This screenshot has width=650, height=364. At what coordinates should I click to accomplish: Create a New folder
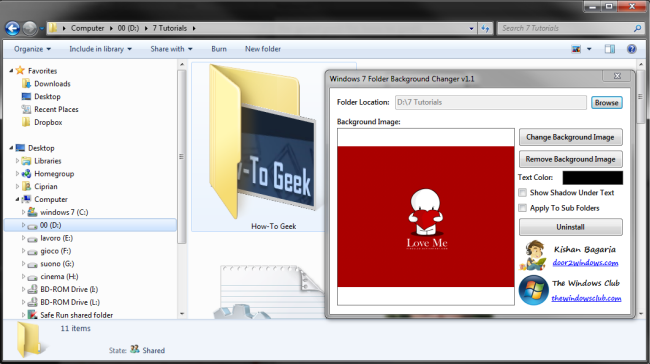point(263,49)
